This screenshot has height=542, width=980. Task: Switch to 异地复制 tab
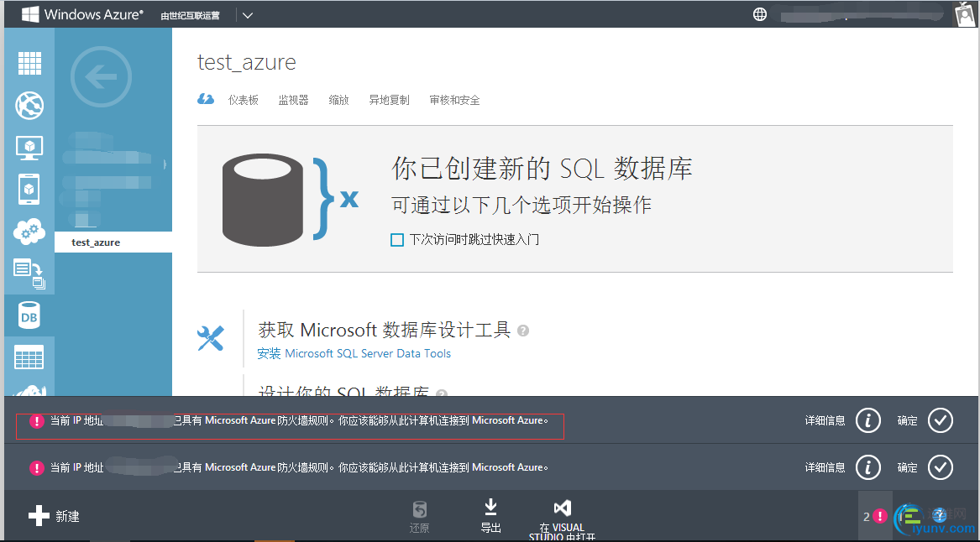[389, 100]
